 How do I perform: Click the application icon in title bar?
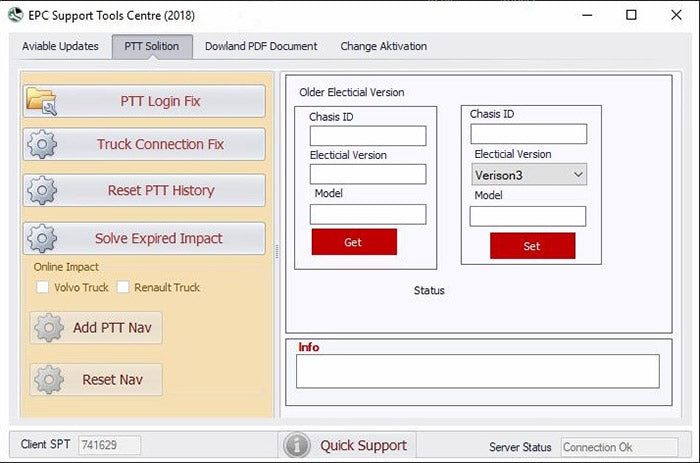point(13,15)
